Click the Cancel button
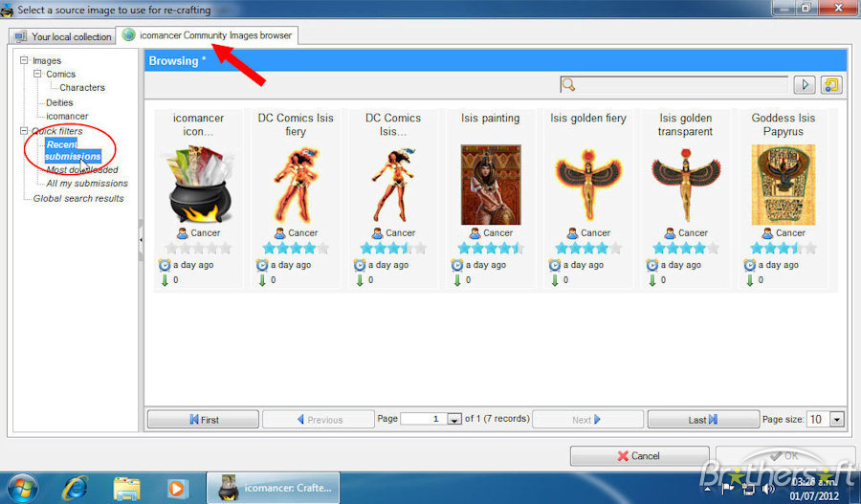 (x=639, y=455)
